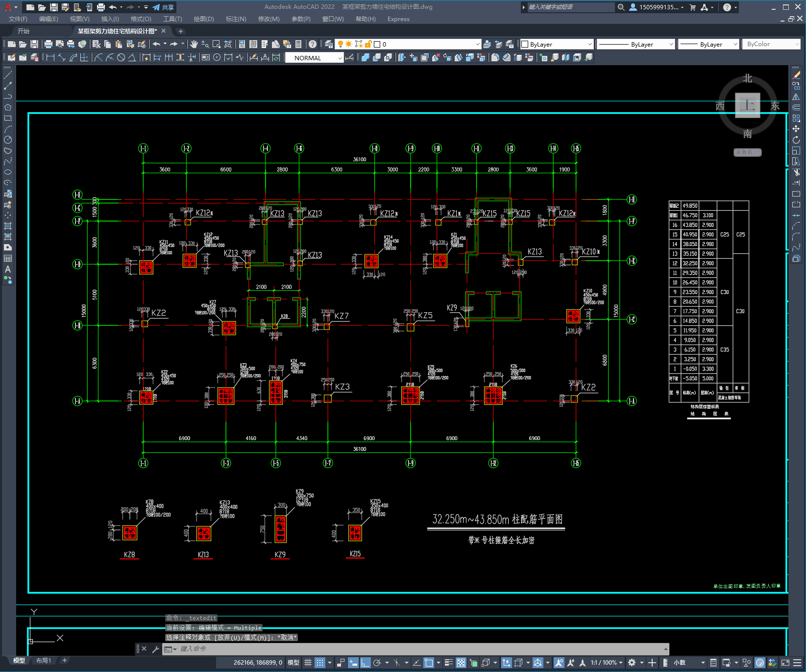Screen dimensions: 806x672
Task: Select the Circle tool in draw toolbar
Action: 8,140
